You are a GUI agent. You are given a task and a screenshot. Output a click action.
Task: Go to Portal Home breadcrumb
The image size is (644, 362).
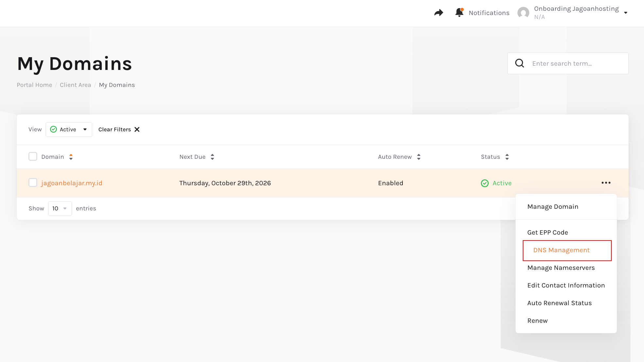click(x=34, y=85)
